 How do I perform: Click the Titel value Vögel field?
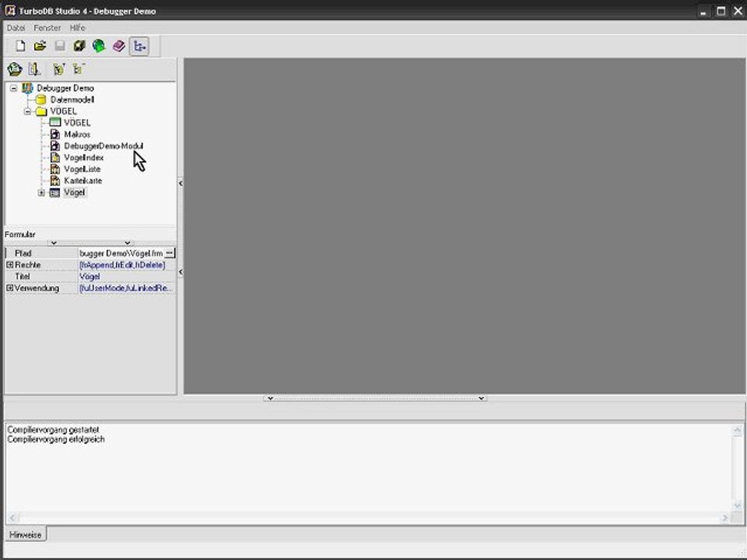click(127, 276)
